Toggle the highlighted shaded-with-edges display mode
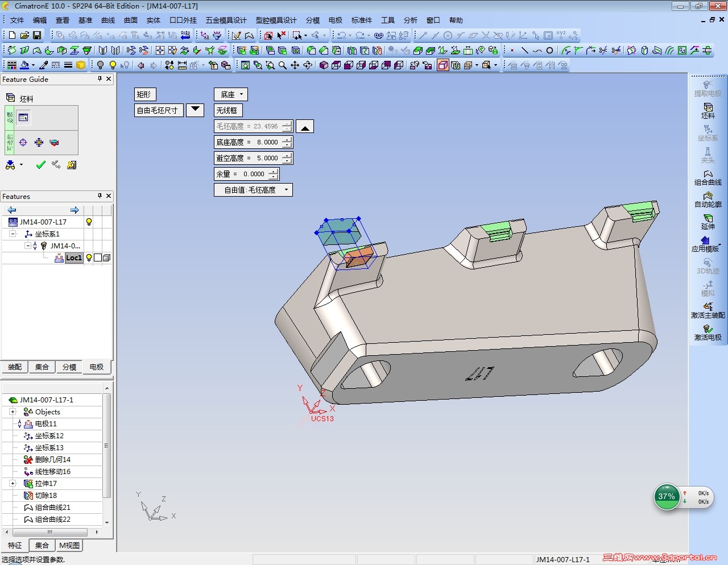Screen dimensions: 728x565 442,65
